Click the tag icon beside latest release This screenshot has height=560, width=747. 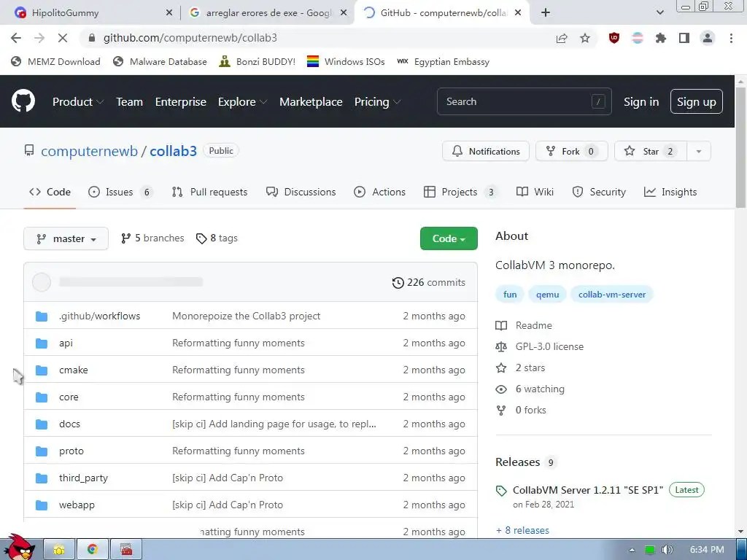(501, 491)
